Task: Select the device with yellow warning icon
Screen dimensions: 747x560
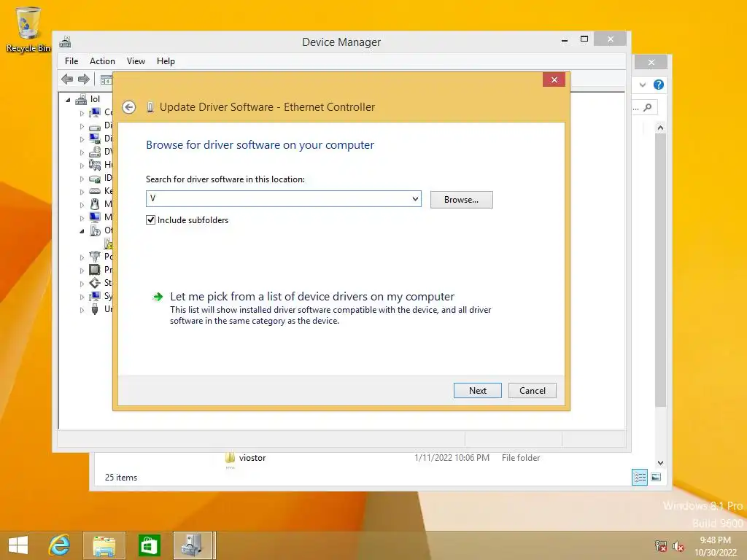Action: [109, 244]
